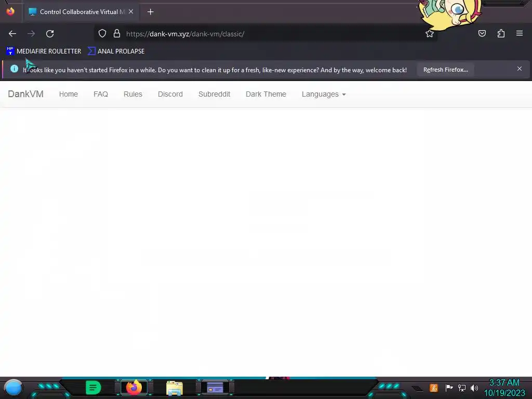Click the DankVM brand link
Viewport: 532px width, 399px height.
[26, 94]
